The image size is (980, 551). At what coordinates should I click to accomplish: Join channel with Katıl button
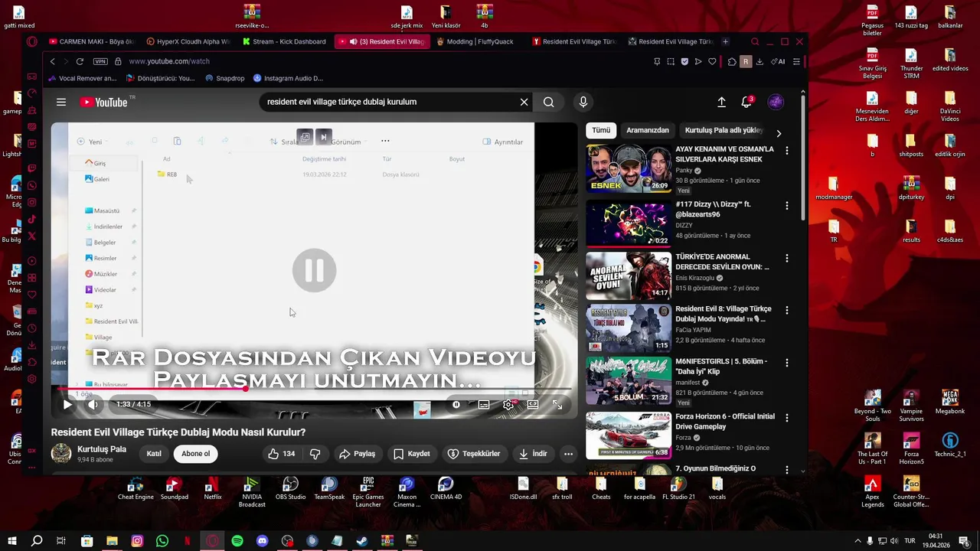(154, 454)
